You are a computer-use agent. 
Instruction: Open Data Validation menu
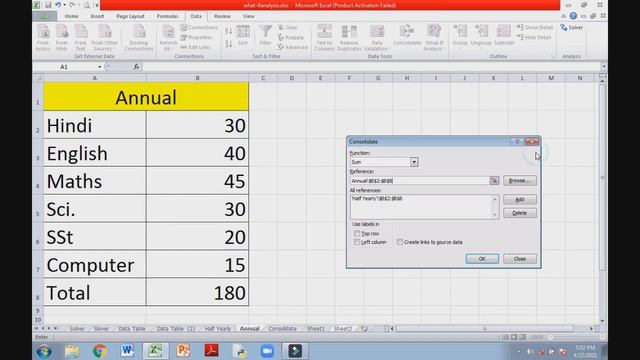click(x=377, y=37)
